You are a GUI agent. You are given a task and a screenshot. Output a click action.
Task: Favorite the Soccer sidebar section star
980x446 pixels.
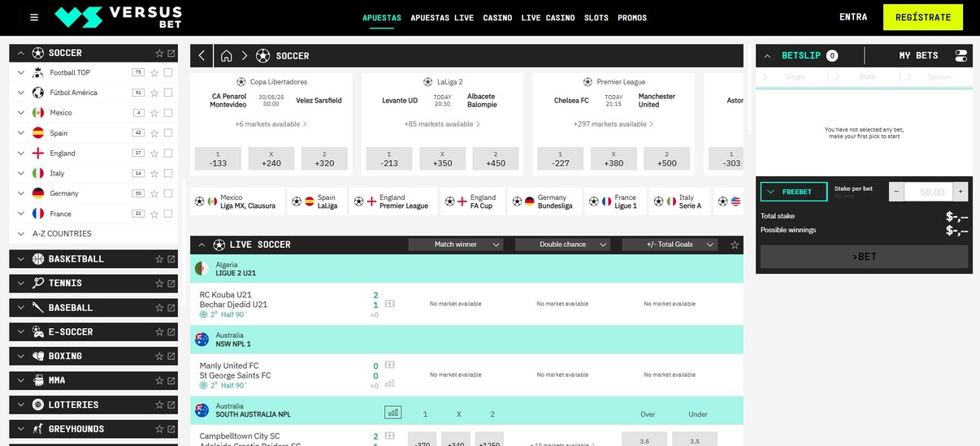click(159, 53)
